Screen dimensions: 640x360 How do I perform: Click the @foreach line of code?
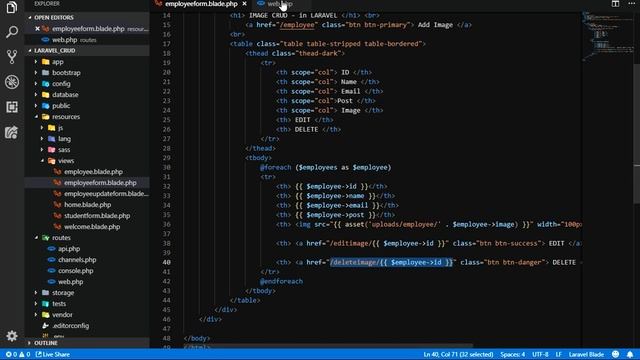click(x=325, y=167)
